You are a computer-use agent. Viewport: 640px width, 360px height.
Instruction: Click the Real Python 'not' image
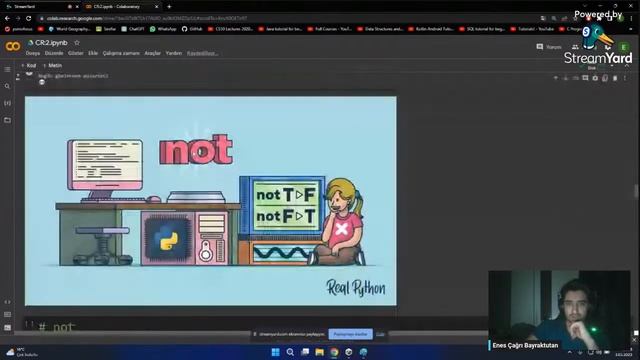click(x=211, y=201)
